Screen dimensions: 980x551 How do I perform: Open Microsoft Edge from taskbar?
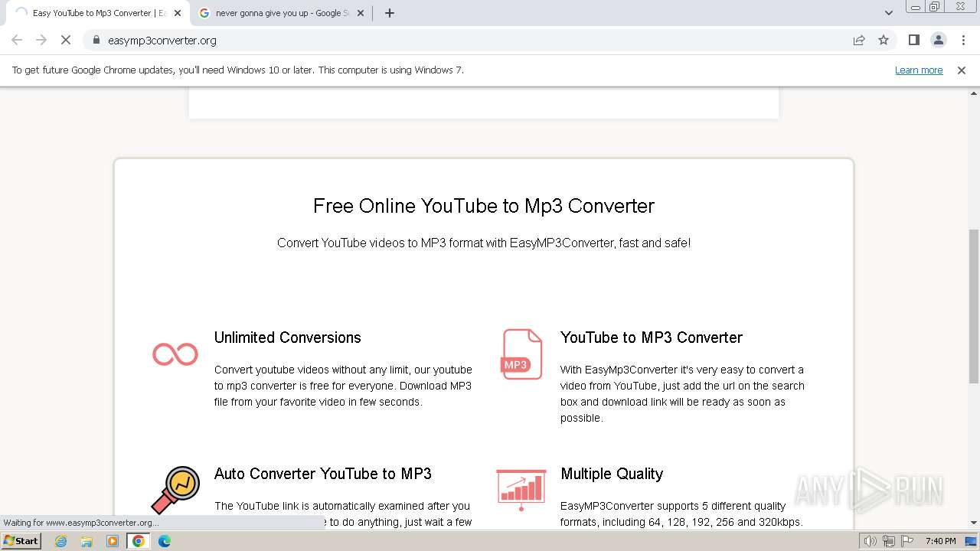pos(165,541)
